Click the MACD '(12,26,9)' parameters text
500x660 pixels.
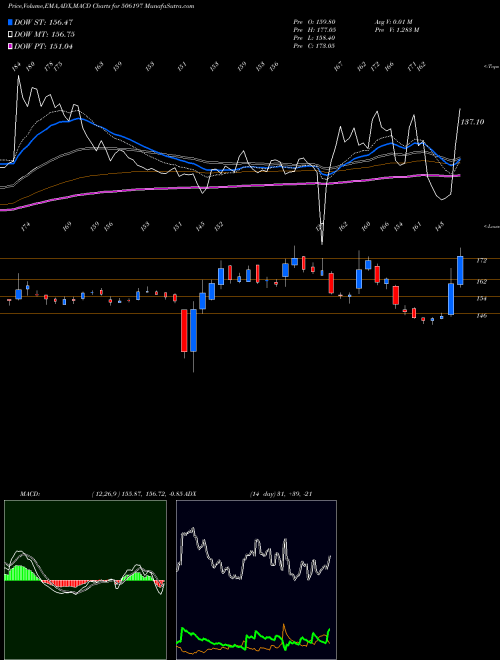[106, 494]
